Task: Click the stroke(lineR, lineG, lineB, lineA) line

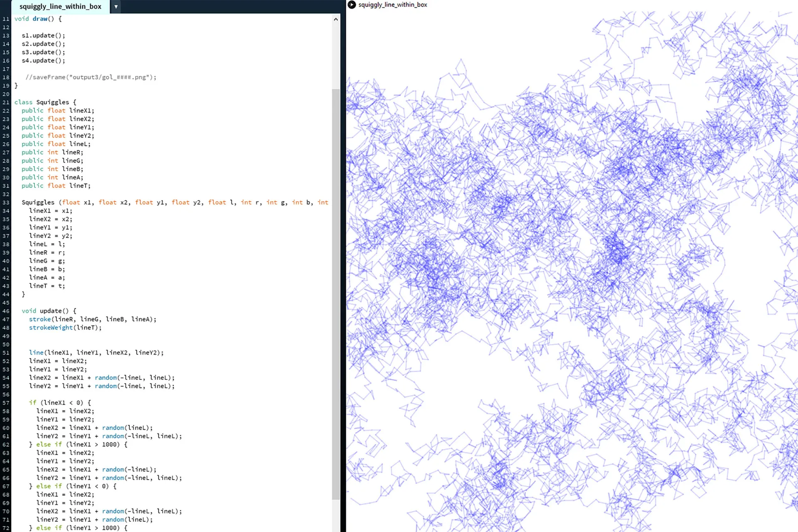Action: pyautogui.click(x=92, y=319)
